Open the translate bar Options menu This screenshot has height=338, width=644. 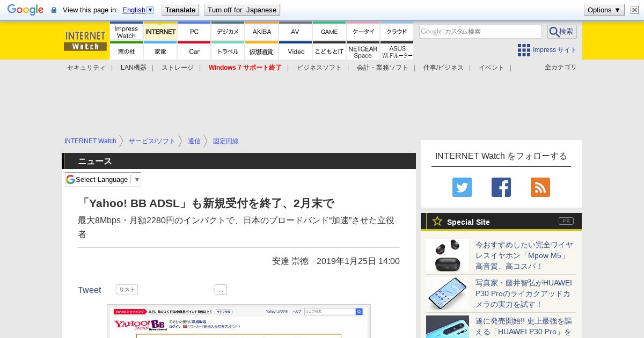pyautogui.click(x=604, y=10)
